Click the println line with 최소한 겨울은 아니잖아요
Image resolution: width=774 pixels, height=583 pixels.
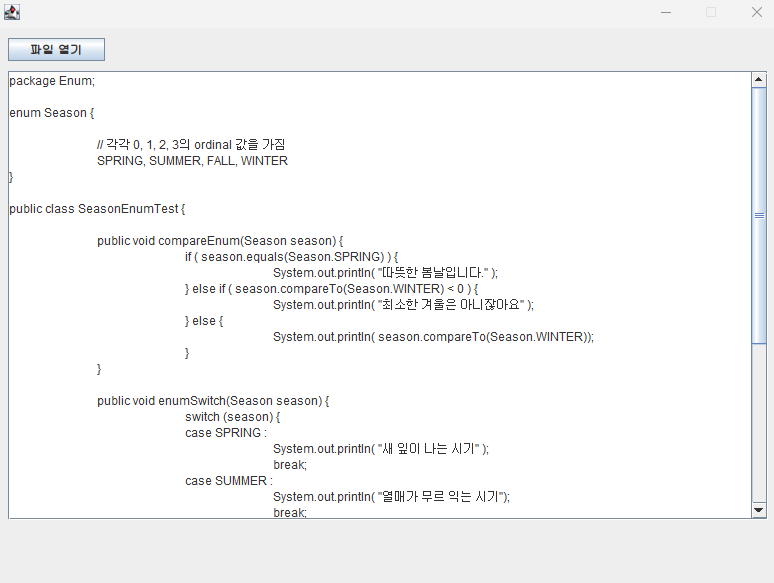tap(403, 305)
